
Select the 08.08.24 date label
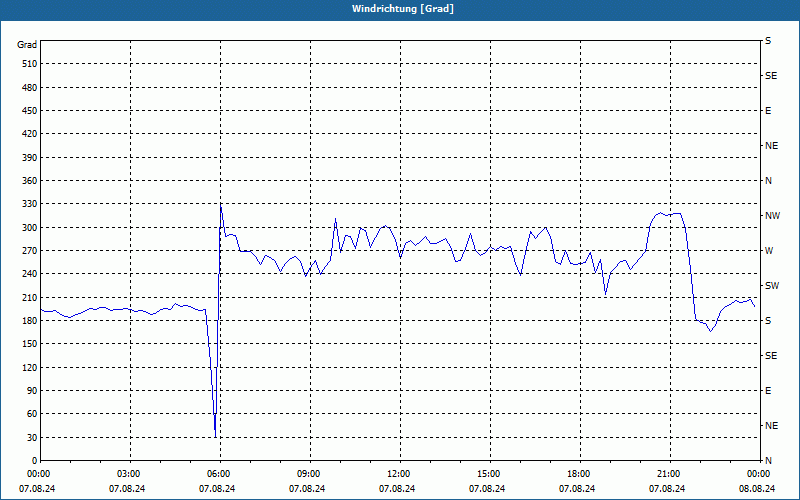[x=757, y=489]
